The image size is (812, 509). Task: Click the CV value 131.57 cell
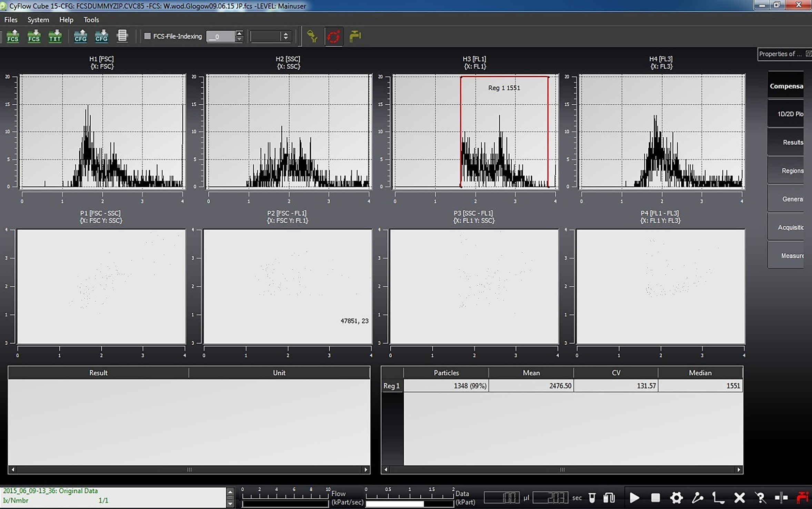coord(616,386)
